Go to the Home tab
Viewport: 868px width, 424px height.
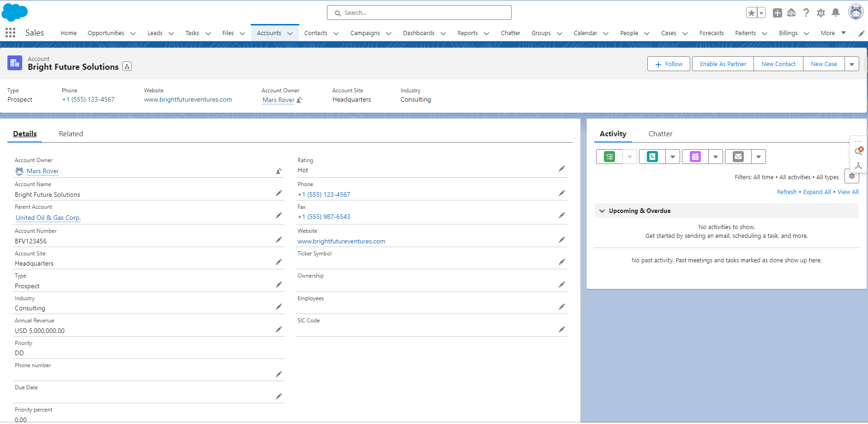[69, 33]
